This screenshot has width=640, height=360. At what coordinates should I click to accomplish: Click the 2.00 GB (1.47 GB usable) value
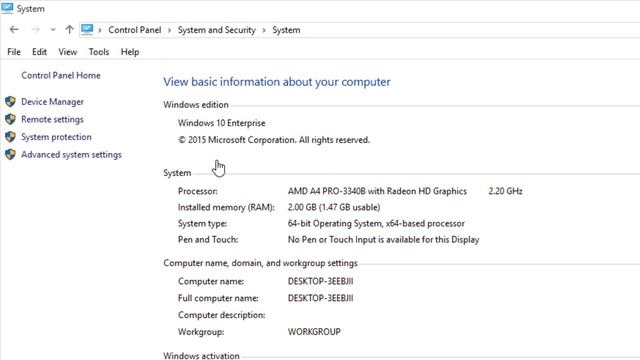point(334,207)
